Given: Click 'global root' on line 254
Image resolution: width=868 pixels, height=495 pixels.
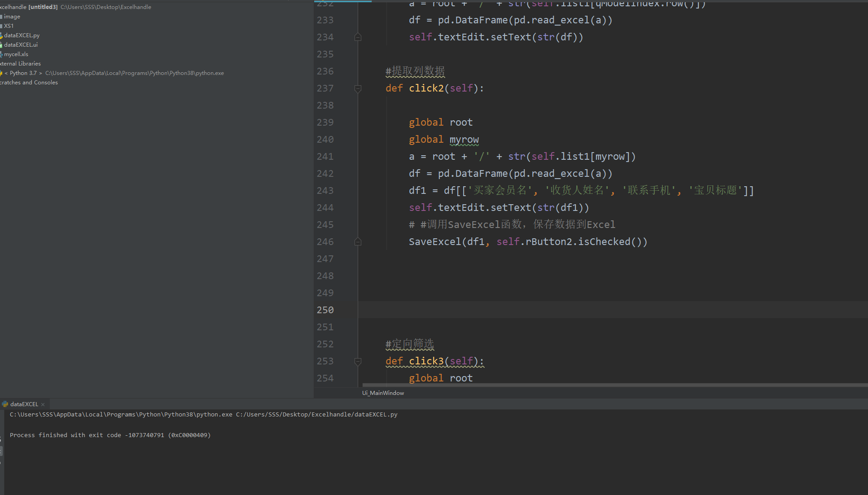Looking at the screenshot, I should click(441, 378).
